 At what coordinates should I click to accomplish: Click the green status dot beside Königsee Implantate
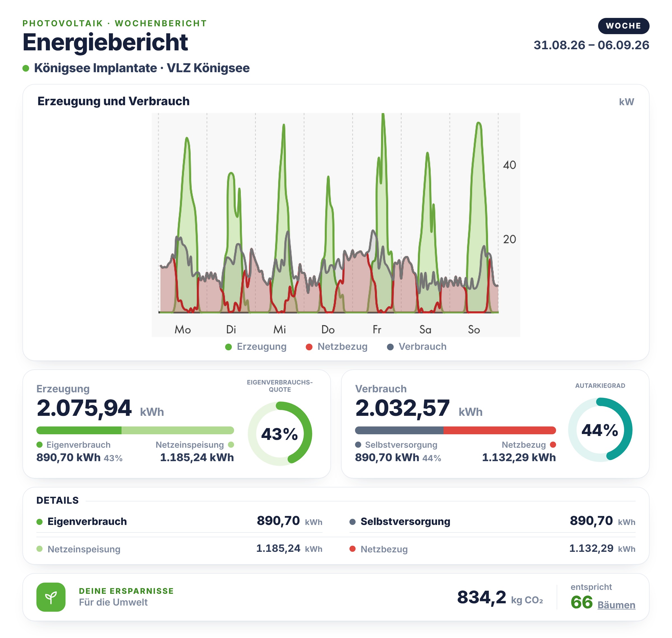pos(26,68)
